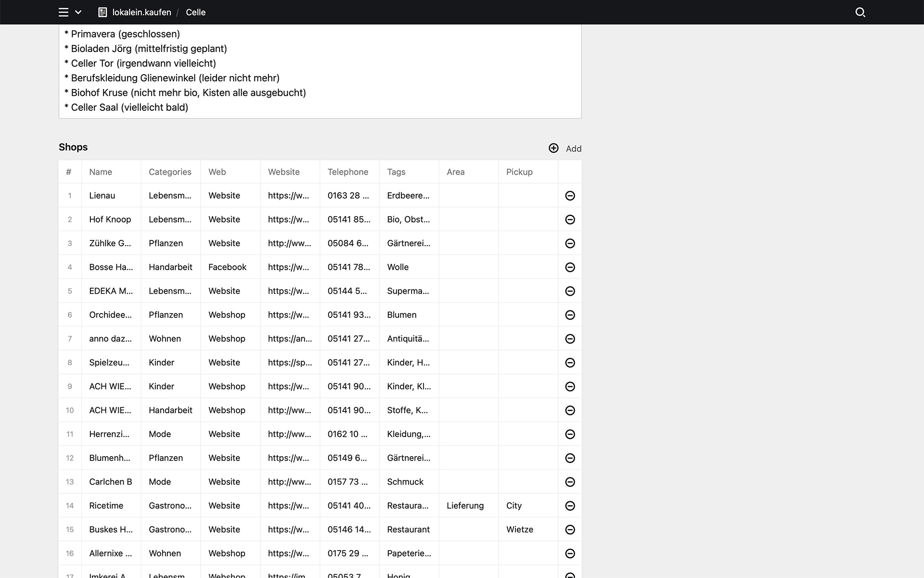Image resolution: width=924 pixels, height=578 pixels.
Task: Delete the Allernixe row with its minus icon
Action: point(570,553)
